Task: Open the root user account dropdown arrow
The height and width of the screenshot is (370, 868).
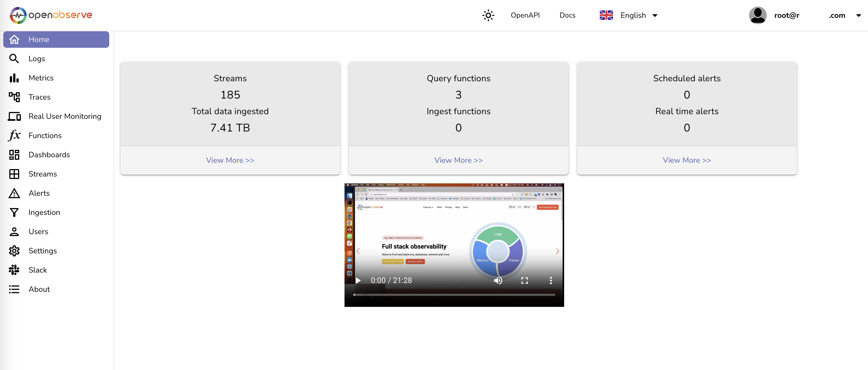Action: [x=858, y=15]
